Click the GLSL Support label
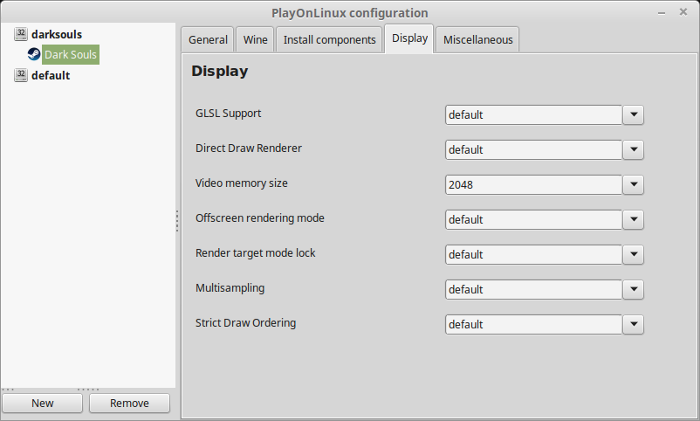Image resolution: width=700 pixels, height=421 pixels. pos(228,113)
